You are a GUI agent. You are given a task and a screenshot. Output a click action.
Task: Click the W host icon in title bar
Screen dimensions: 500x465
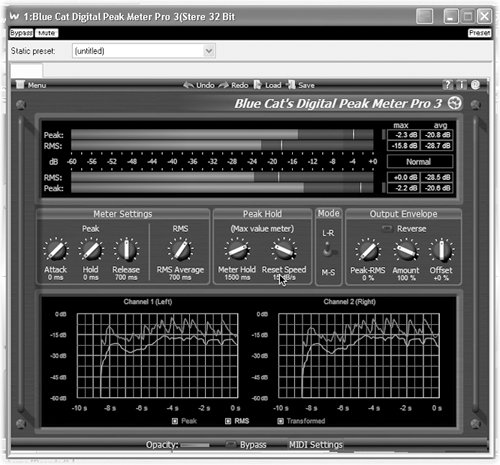click(14, 16)
